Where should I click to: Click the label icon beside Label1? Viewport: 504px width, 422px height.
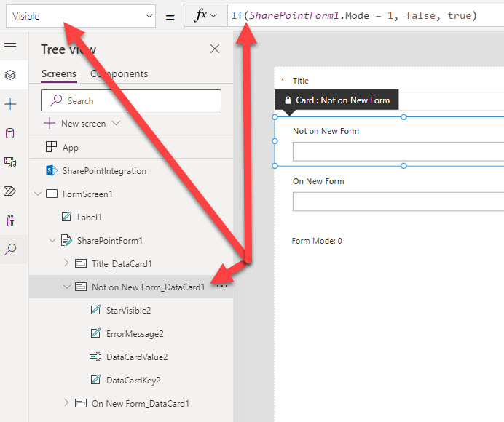tap(66, 217)
